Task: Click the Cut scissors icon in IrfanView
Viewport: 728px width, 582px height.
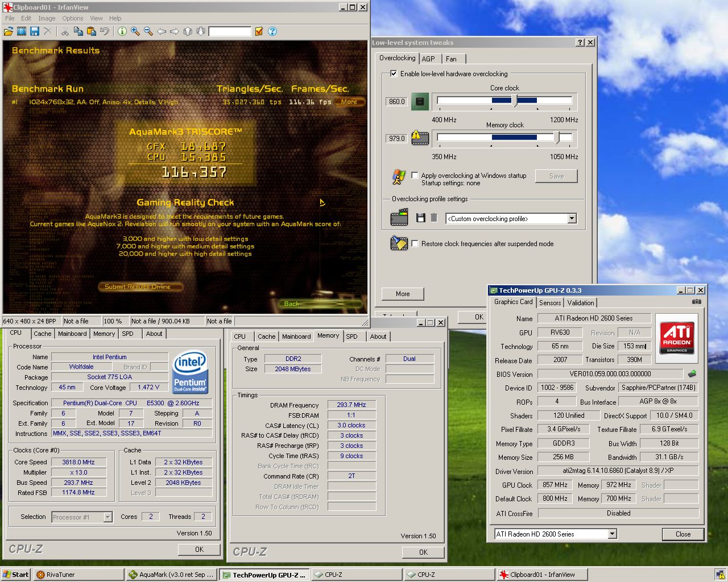Action: pyautogui.click(x=65, y=31)
